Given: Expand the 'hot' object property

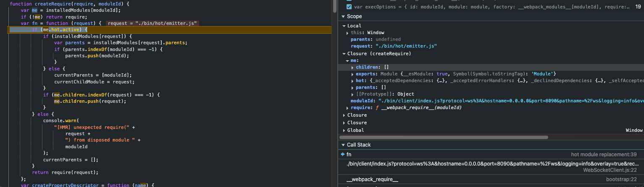Looking at the screenshot, I should [x=352, y=81].
